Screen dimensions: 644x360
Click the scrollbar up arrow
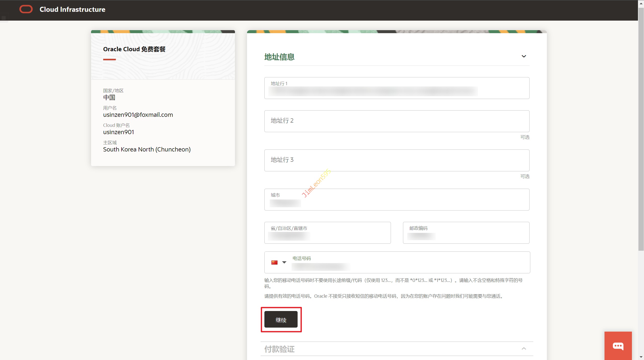(x=641, y=3)
